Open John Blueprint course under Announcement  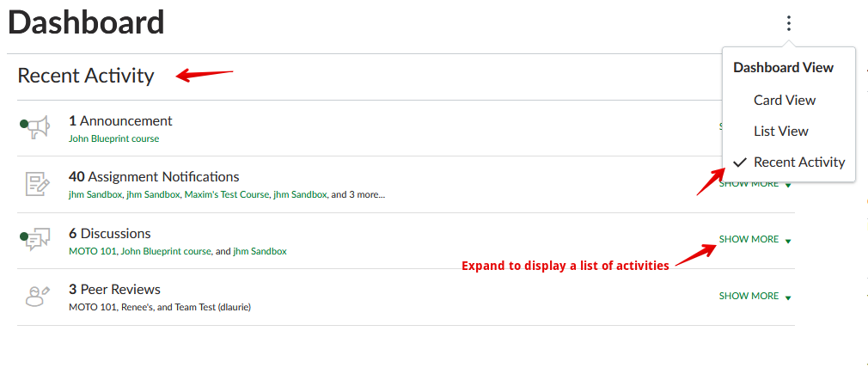point(113,138)
